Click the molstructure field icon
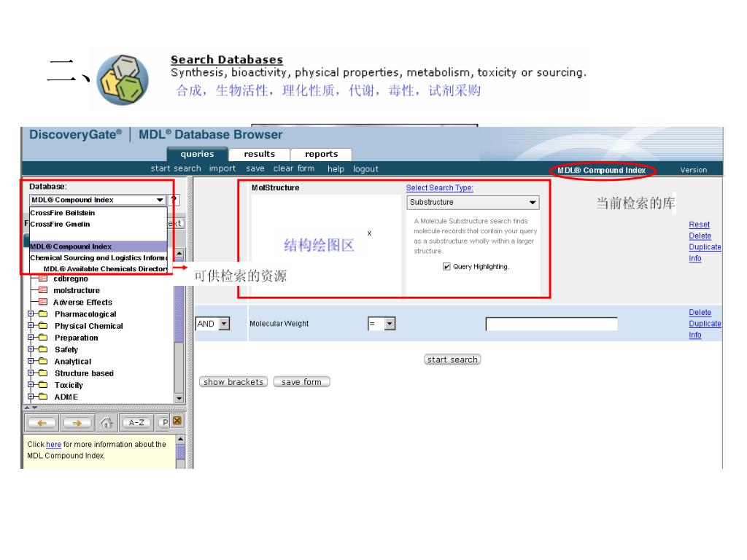 point(43,290)
